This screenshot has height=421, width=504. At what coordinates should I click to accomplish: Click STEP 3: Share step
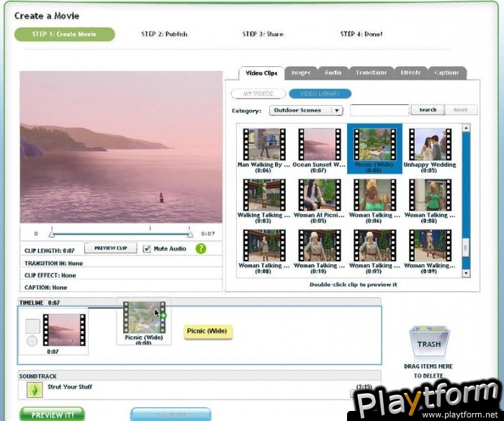[263, 34]
